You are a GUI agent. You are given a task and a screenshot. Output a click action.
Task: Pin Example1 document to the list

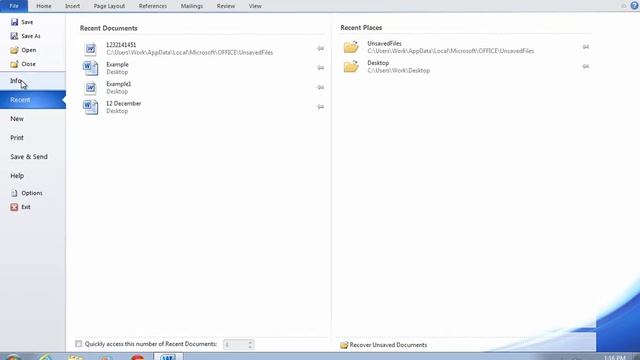point(320,87)
